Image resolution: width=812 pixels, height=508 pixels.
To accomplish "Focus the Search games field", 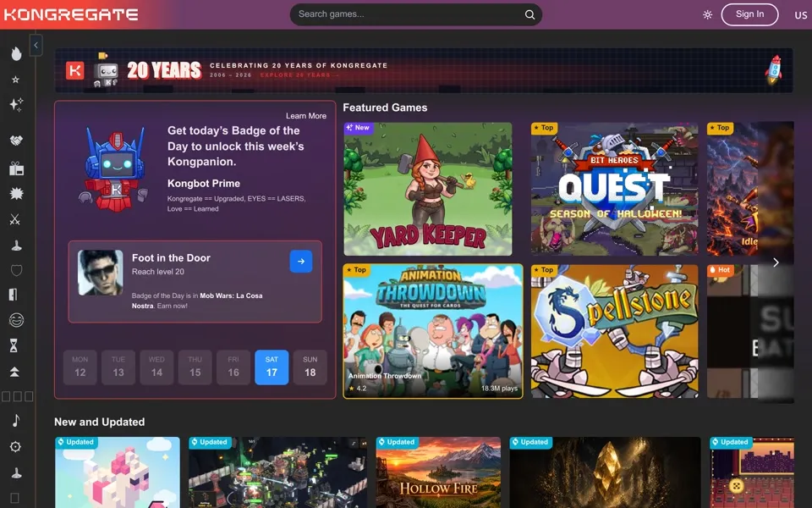I will (416, 14).
